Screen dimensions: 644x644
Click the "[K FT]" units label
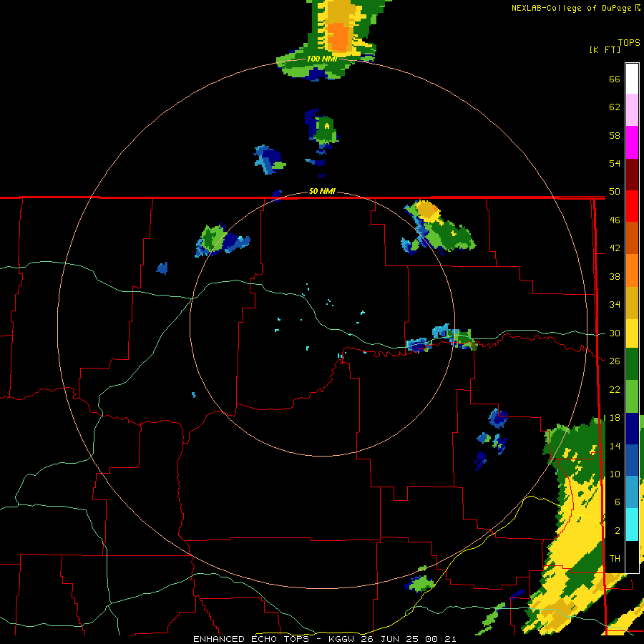605,49
